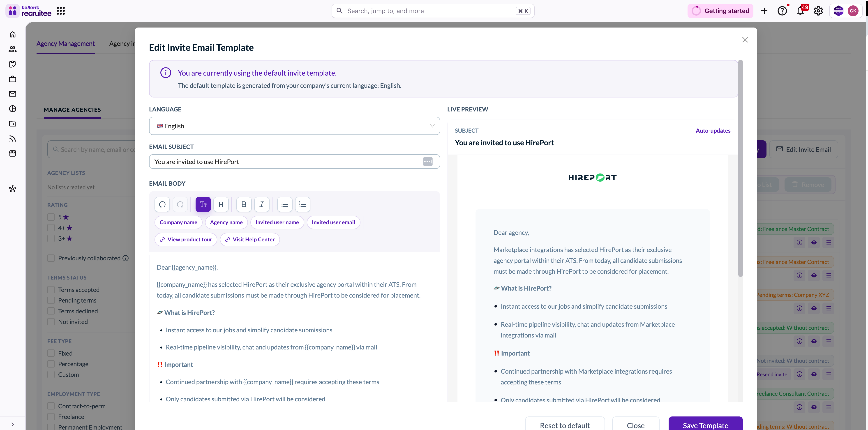This screenshot has width=868, height=430.
Task: Check the 5 star rating filter
Action: click(51, 217)
